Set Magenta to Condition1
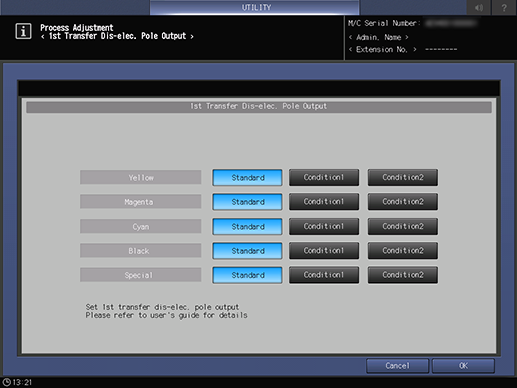Screen dimensions: 517x388 point(324,202)
